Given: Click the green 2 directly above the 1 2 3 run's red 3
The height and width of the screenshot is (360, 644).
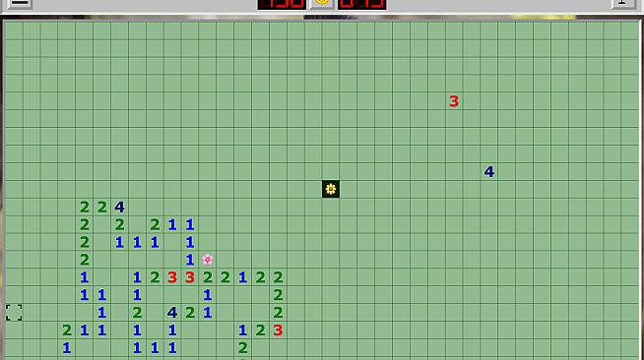Looking at the screenshot, I should (x=278, y=313).
